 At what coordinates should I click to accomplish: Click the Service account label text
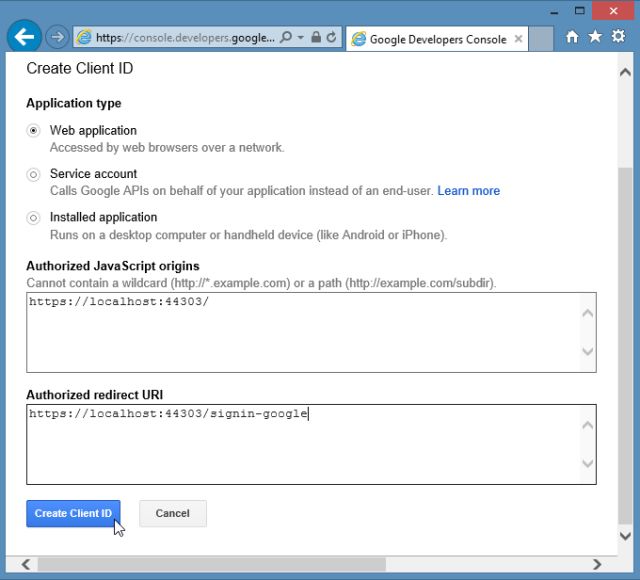coord(93,174)
